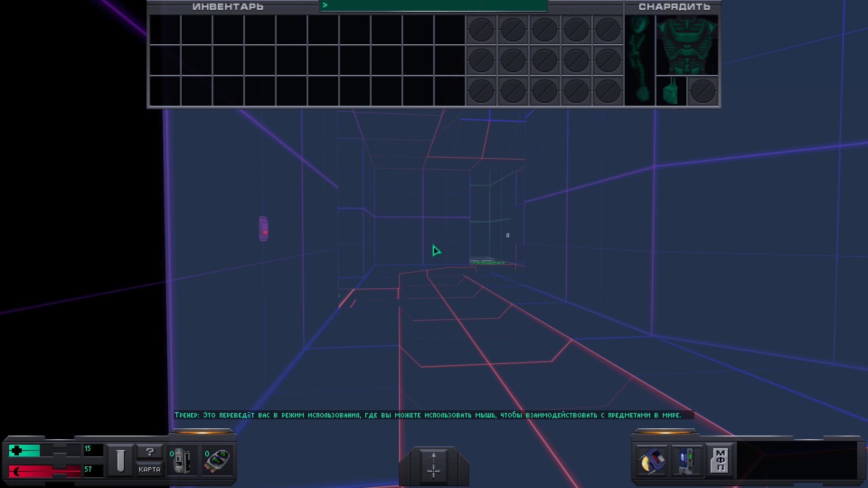Click the orange indicator light above the reader panel

(665, 432)
